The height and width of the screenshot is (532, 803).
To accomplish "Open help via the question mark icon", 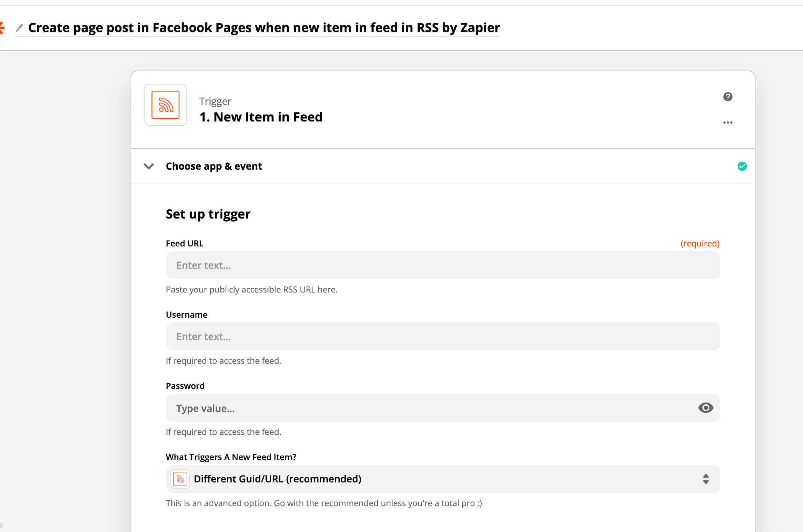I will [x=728, y=97].
